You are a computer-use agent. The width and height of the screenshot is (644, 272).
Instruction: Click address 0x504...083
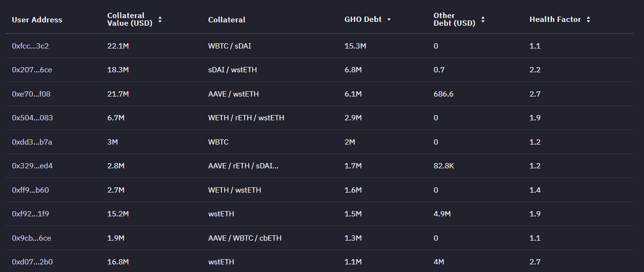pyautogui.click(x=32, y=118)
